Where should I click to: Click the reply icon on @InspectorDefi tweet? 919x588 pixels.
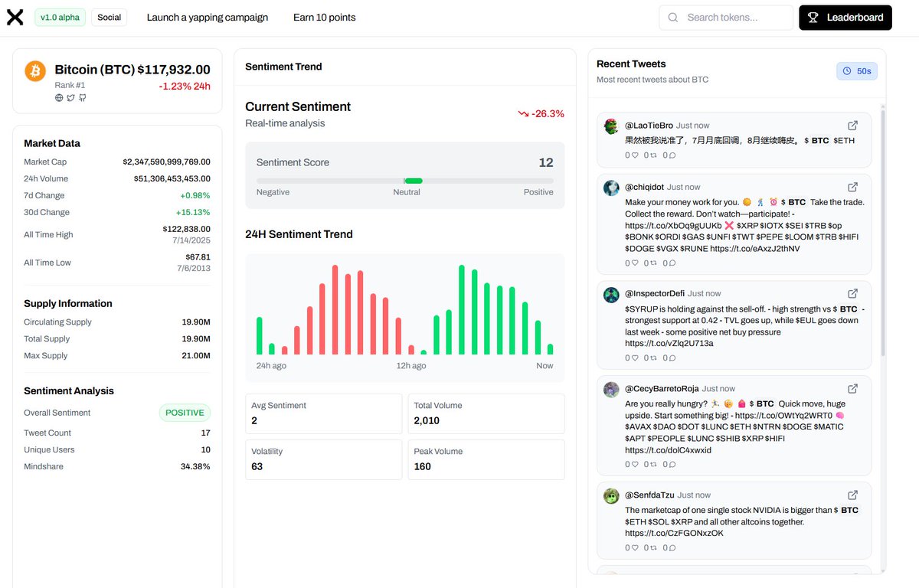coord(672,358)
